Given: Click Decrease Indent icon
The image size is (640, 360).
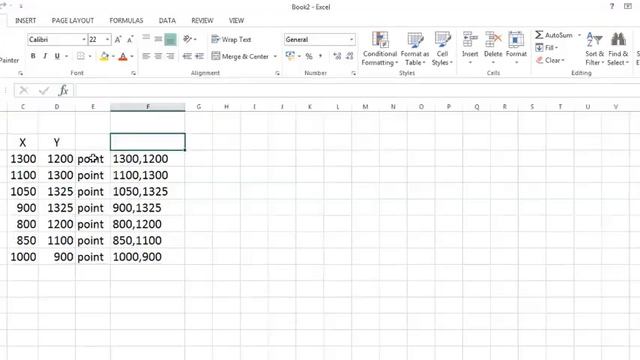Looking at the screenshot, I should pos(187,56).
